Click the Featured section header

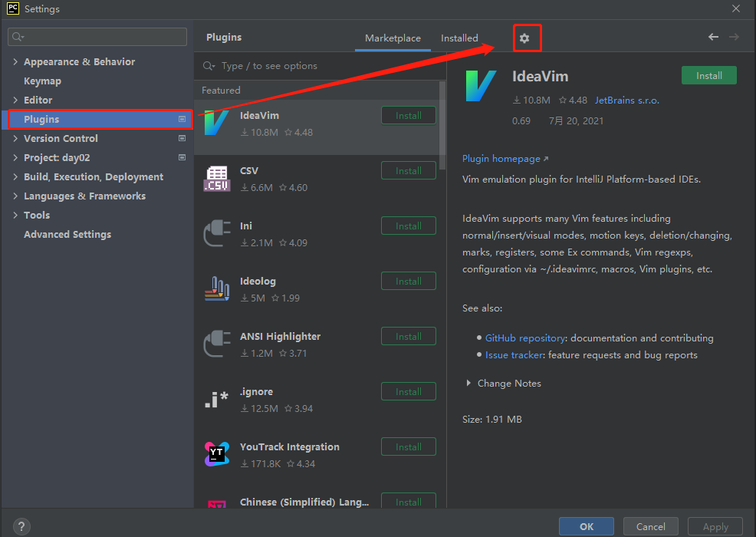pos(221,91)
